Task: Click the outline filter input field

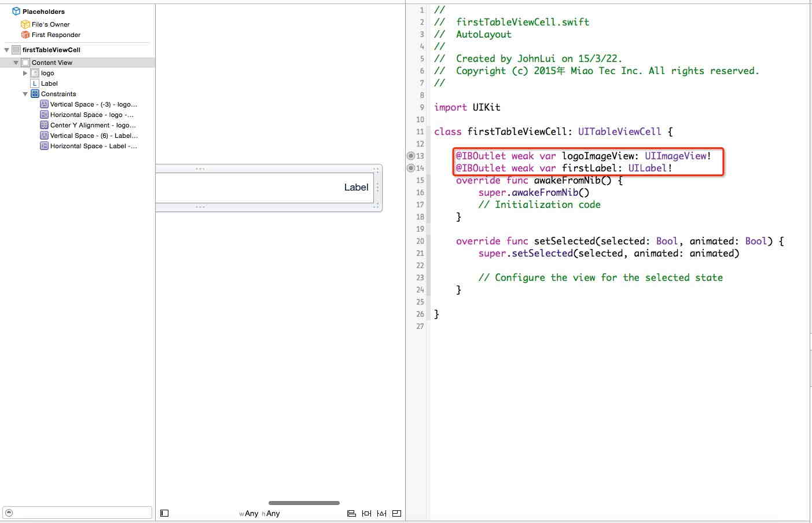Action: [78, 513]
